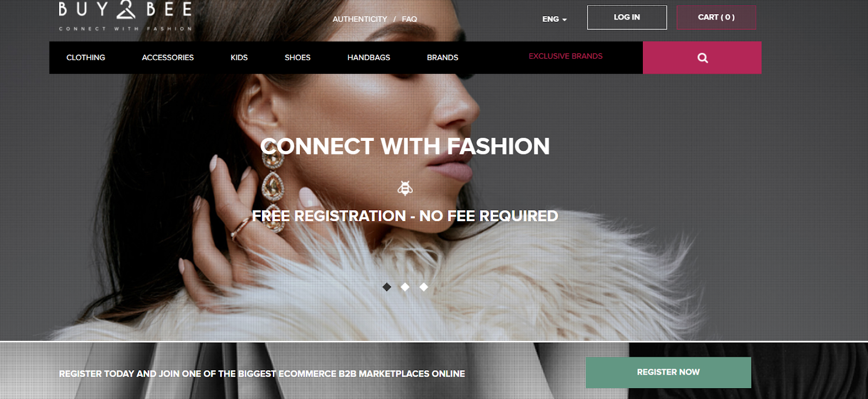Open the Cart (0) button

716,17
